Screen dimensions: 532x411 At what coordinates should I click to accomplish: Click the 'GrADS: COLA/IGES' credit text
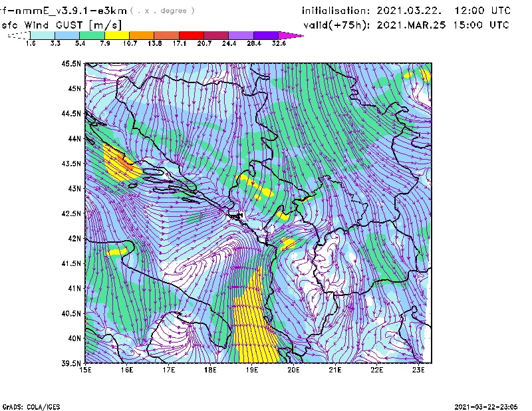pyautogui.click(x=31, y=407)
